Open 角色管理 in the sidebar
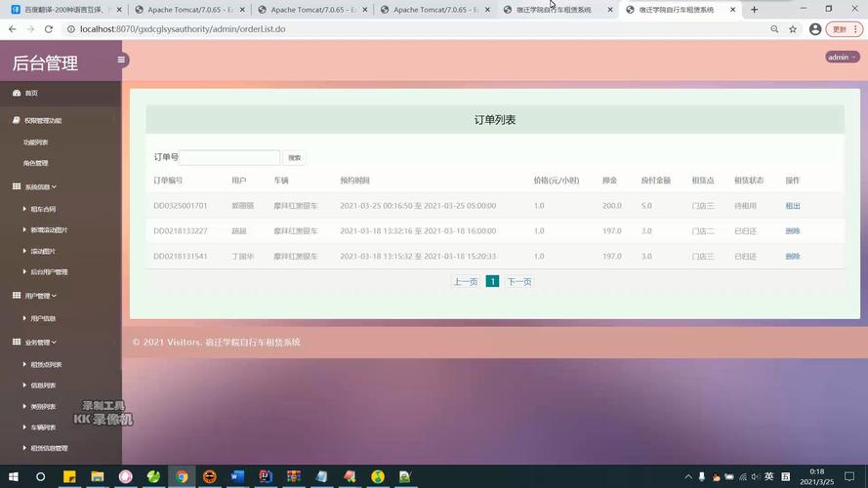The height and width of the screenshot is (488, 868). [35, 163]
